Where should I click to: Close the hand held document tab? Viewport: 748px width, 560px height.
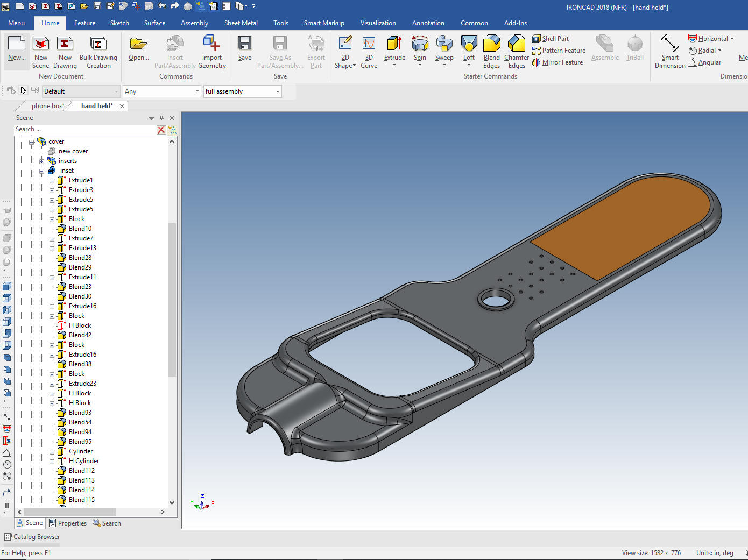(x=122, y=106)
